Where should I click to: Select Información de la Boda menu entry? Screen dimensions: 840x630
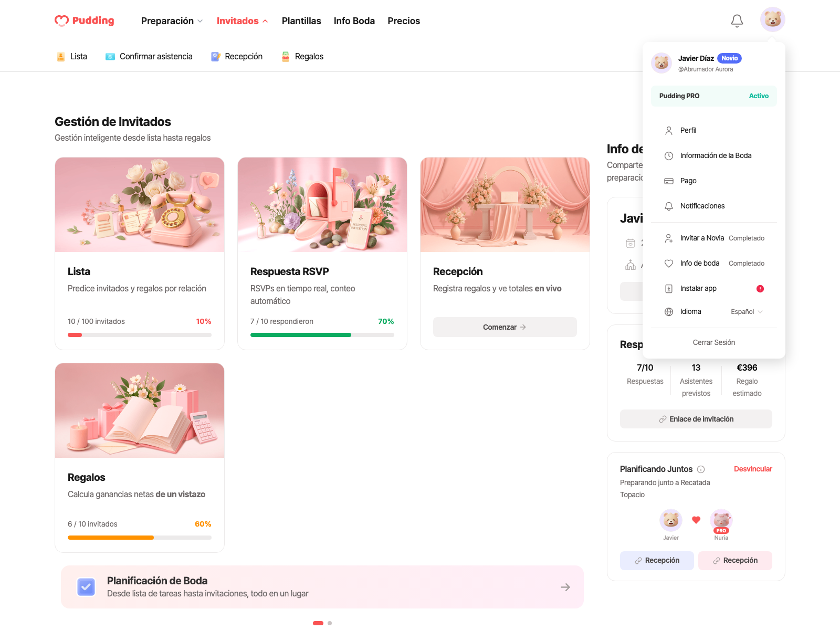pos(714,156)
